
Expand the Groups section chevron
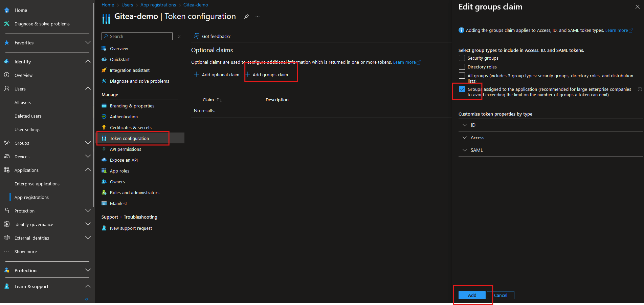pos(88,143)
